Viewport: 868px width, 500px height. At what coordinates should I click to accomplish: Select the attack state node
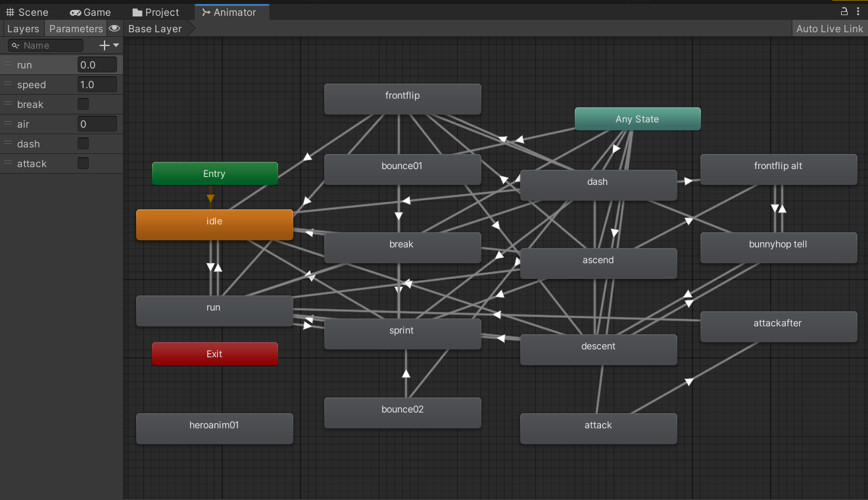pos(598,428)
